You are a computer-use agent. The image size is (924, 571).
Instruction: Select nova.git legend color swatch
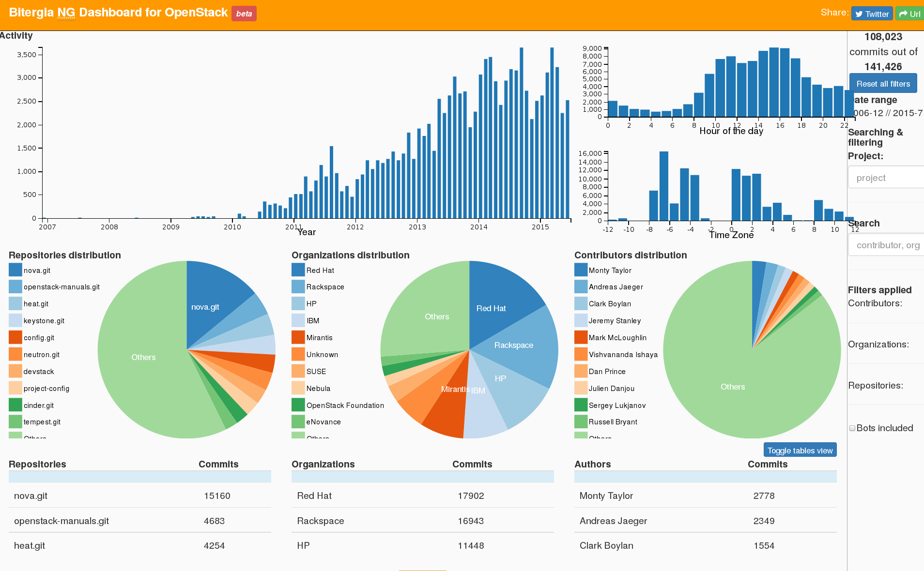click(15, 270)
